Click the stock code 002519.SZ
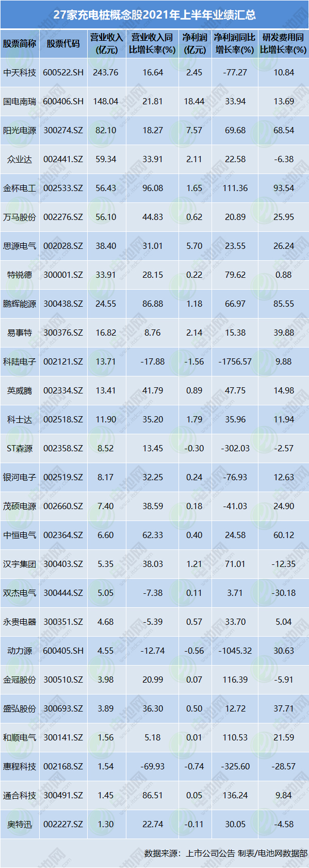This screenshot has width=309, height=868. 63,477
